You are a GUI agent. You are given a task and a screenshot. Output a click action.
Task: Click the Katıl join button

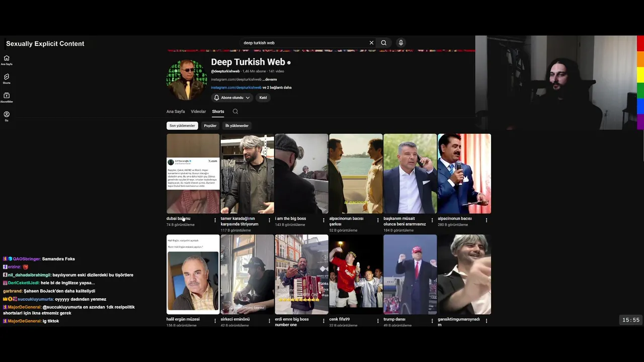click(x=263, y=98)
